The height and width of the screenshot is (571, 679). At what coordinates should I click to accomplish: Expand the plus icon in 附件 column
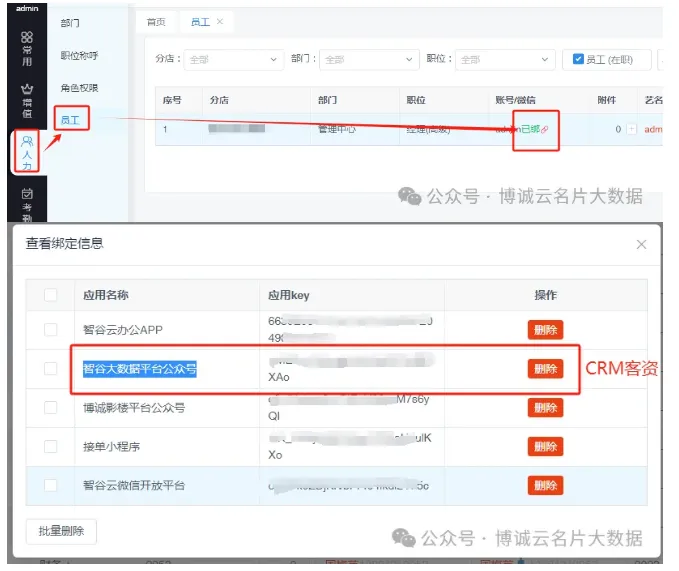point(631,130)
